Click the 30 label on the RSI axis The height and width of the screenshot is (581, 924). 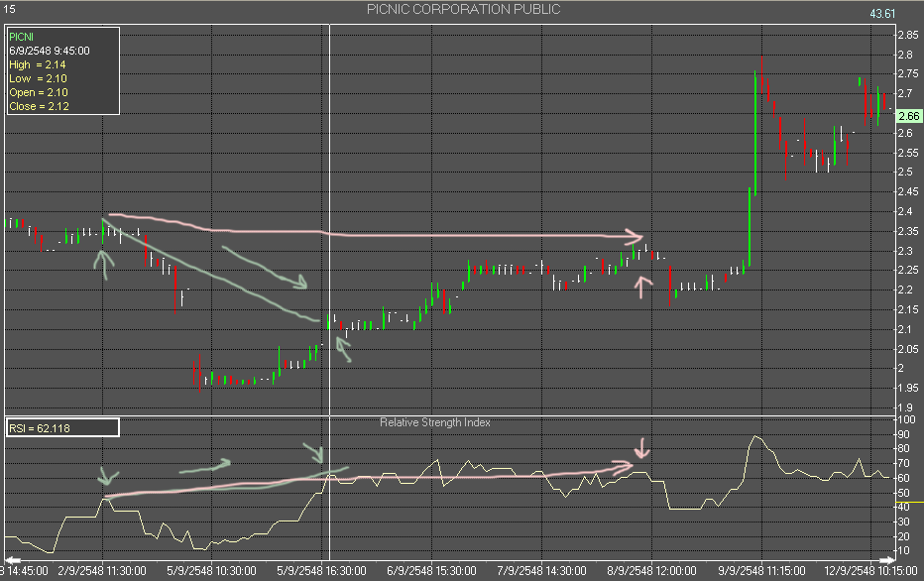[903, 523]
